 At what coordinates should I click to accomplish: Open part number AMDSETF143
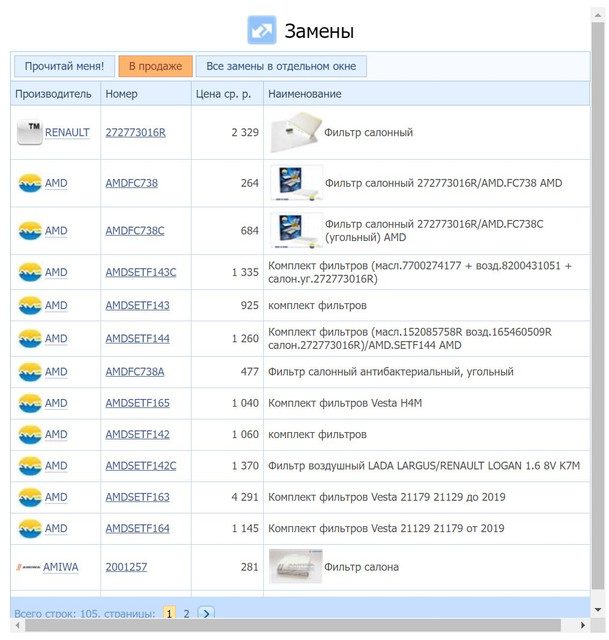[x=138, y=305]
